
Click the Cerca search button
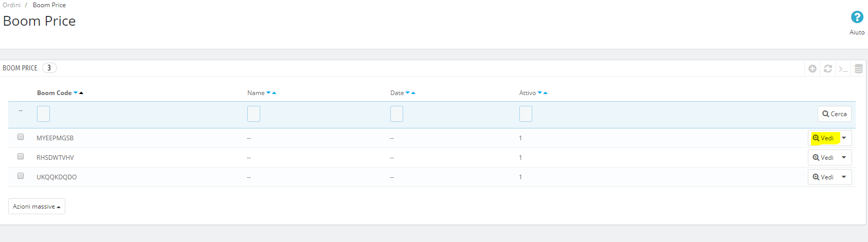click(835, 114)
